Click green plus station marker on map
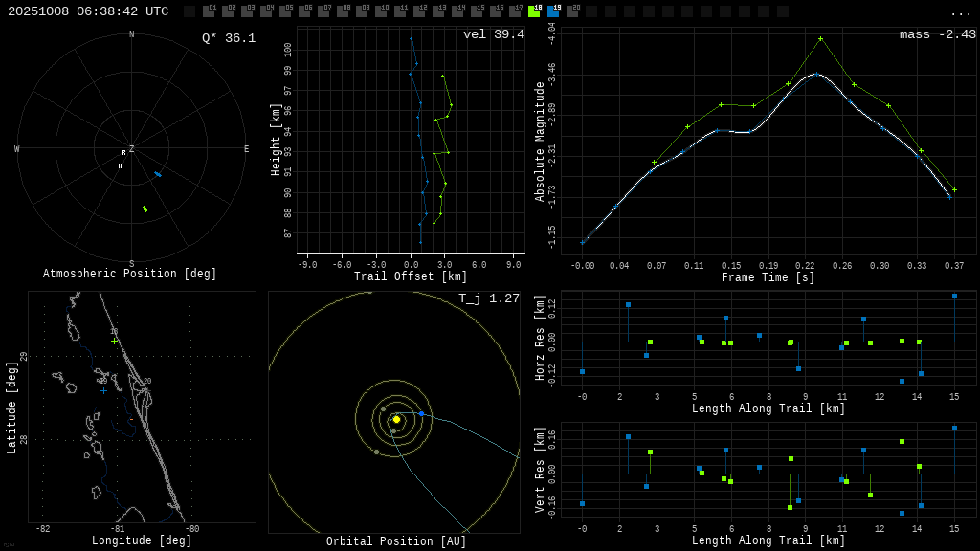This screenshot has height=551, width=980. pyautogui.click(x=114, y=341)
